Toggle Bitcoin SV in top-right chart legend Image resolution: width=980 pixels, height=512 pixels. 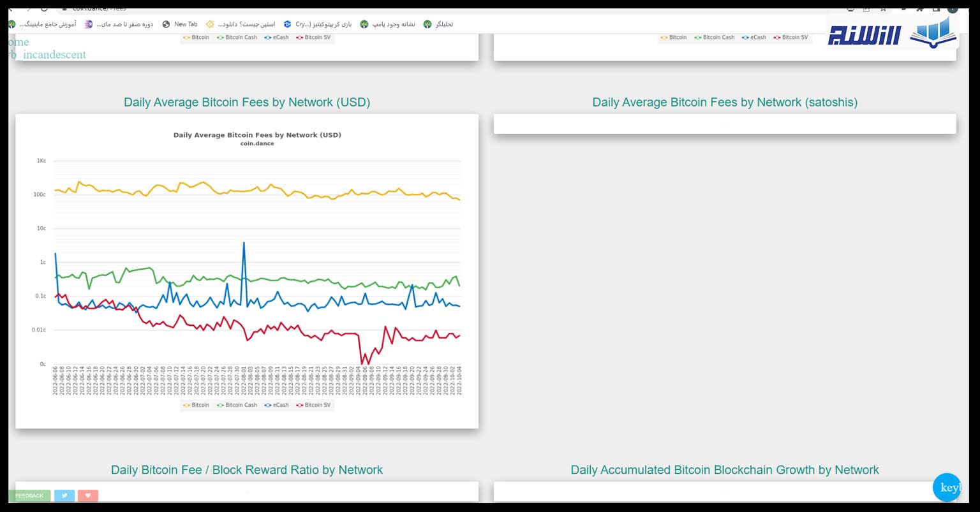click(x=791, y=38)
